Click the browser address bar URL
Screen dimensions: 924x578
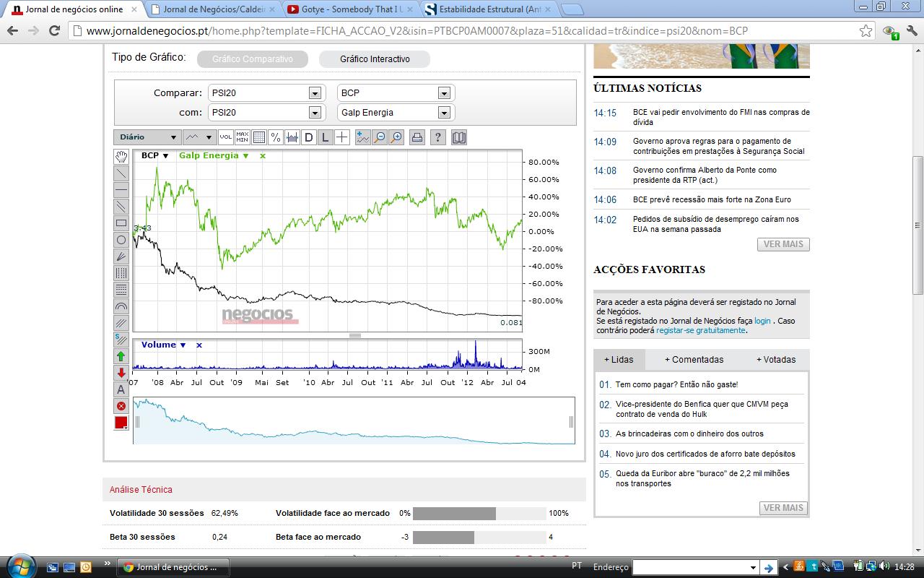pos(417,31)
